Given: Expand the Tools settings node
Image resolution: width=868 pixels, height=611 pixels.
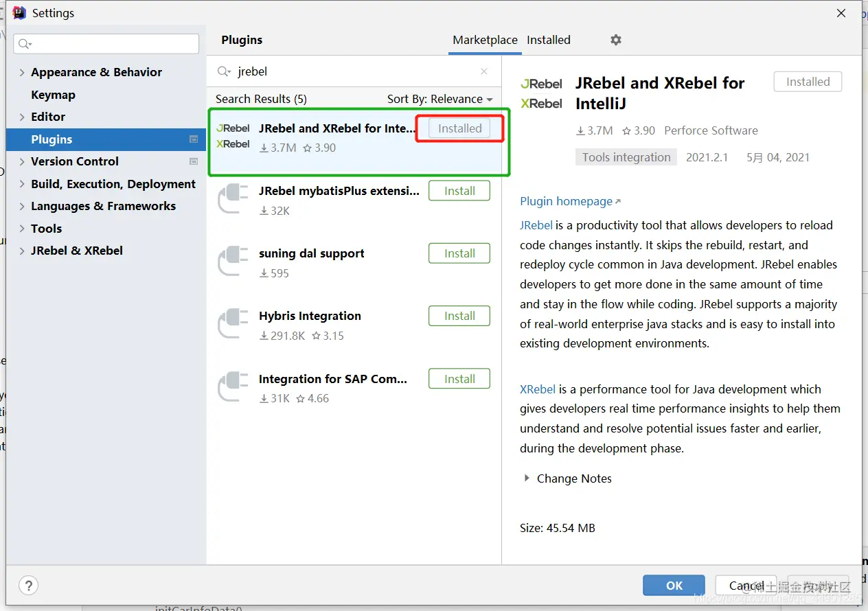Looking at the screenshot, I should click(22, 229).
